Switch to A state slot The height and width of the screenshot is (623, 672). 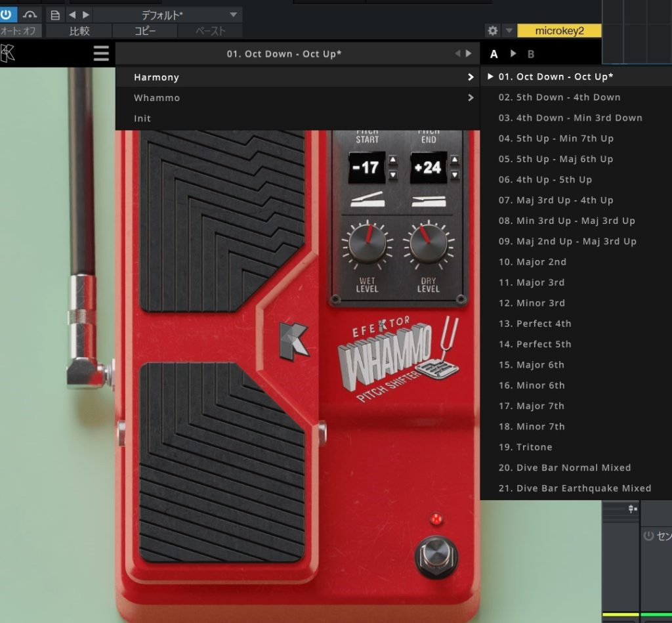coord(494,54)
